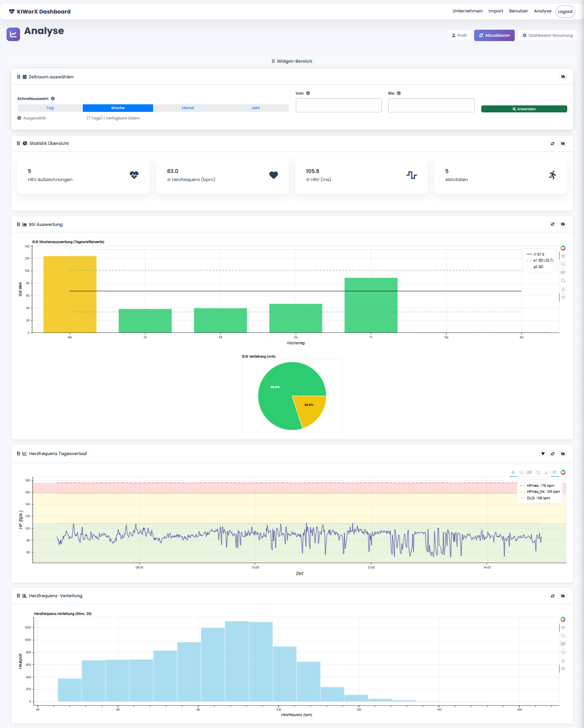This screenshot has width=584, height=728.
Task: Click info icon next to Schnellauswahl
Action: point(52,99)
